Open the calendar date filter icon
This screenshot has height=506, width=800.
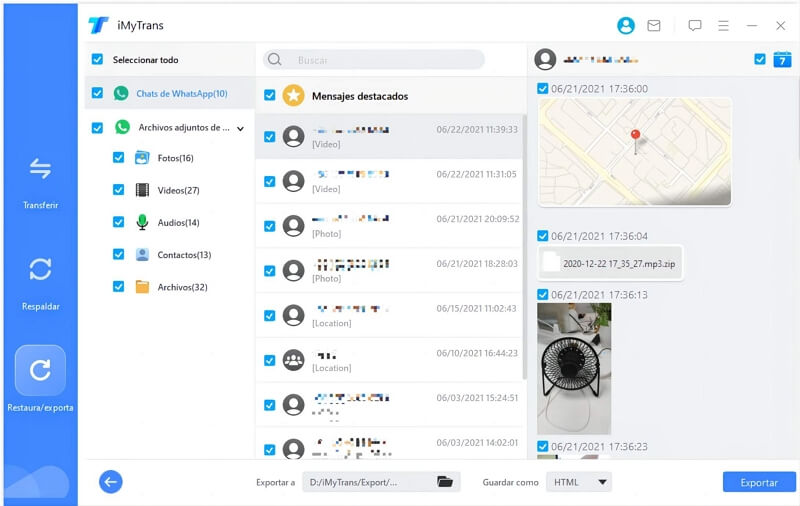[782, 59]
